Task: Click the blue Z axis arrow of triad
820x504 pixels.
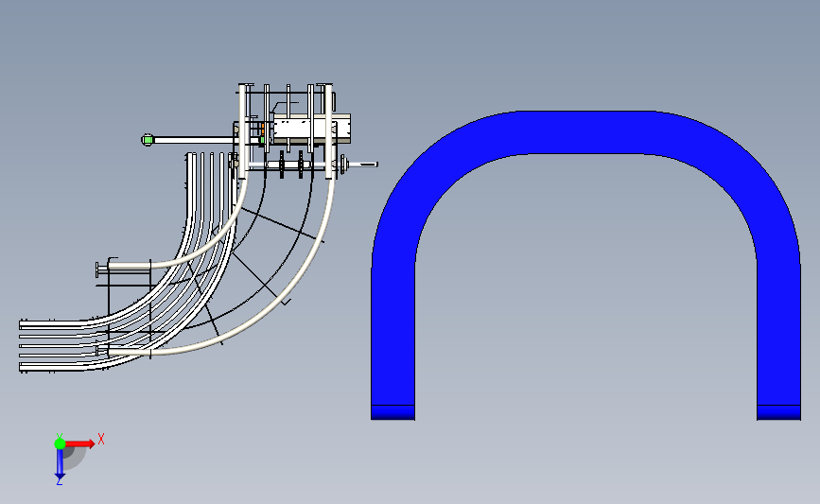Action: tap(60, 463)
